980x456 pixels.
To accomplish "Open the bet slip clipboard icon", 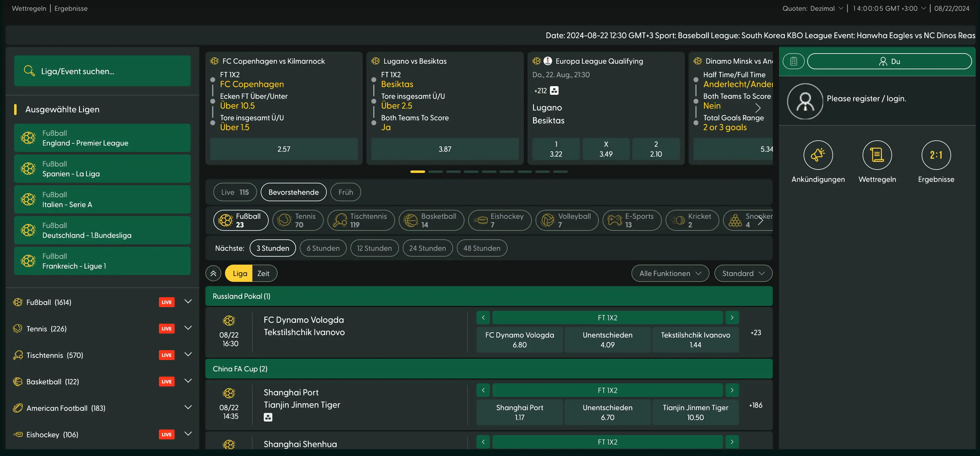I will point(793,61).
